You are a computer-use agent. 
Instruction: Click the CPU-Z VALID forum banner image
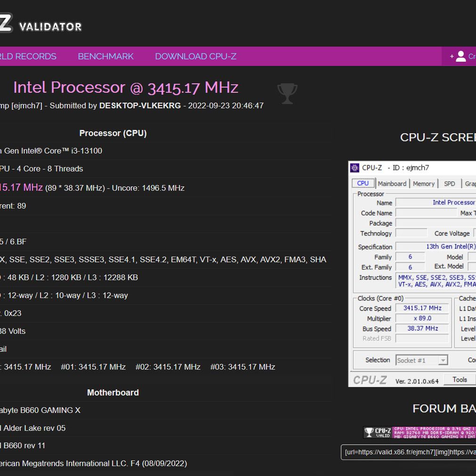(420, 432)
